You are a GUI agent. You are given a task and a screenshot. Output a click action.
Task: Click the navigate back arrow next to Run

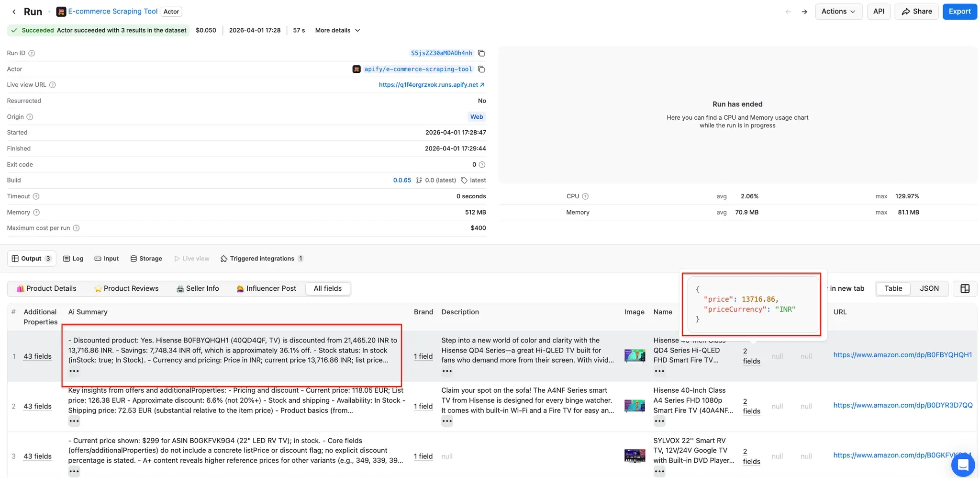pyautogui.click(x=13, y=11)
